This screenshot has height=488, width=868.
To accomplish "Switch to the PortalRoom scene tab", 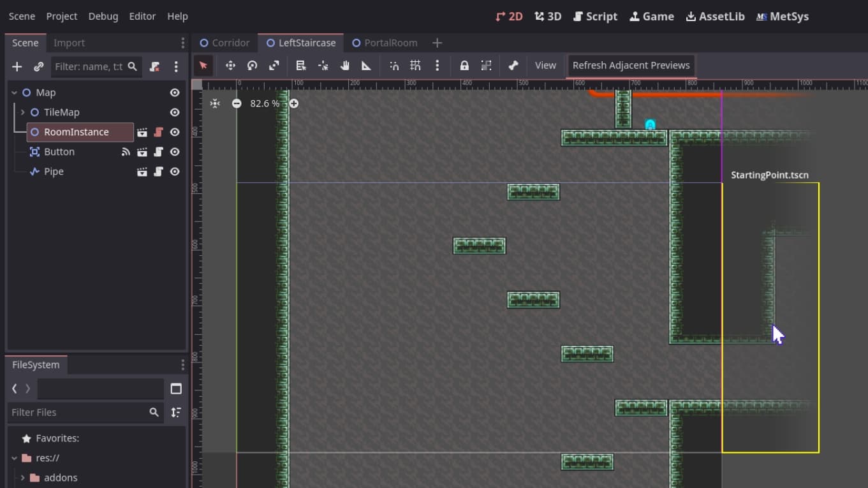I will tap(390, 43).
